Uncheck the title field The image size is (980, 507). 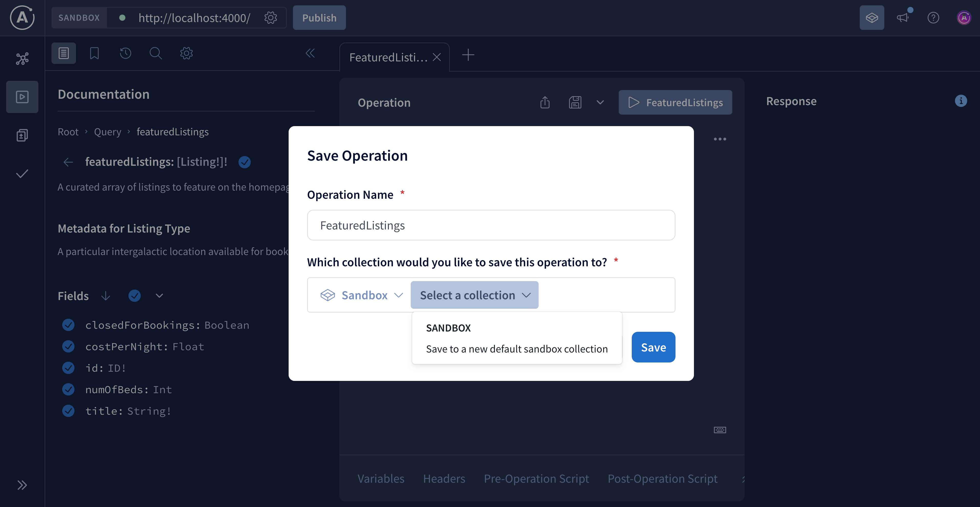click(x=69, y=411)
